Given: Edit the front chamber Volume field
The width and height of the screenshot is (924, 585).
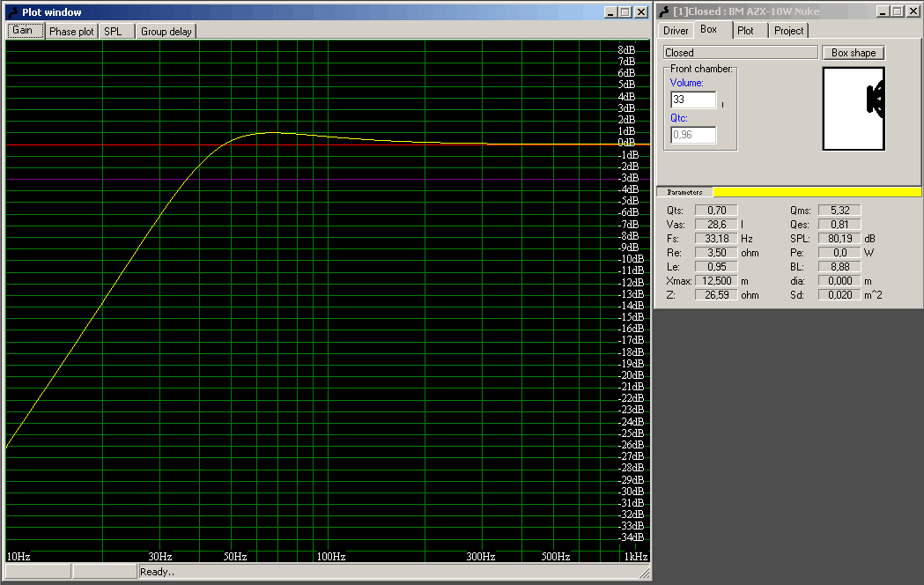Looking at the screenshot, I should click(x=693, y=100).
